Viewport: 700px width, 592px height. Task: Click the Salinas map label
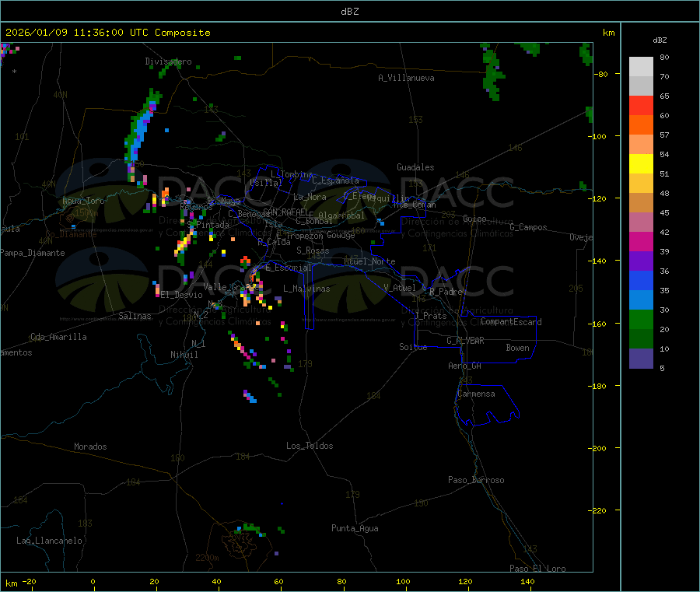(x=135, y=316)
